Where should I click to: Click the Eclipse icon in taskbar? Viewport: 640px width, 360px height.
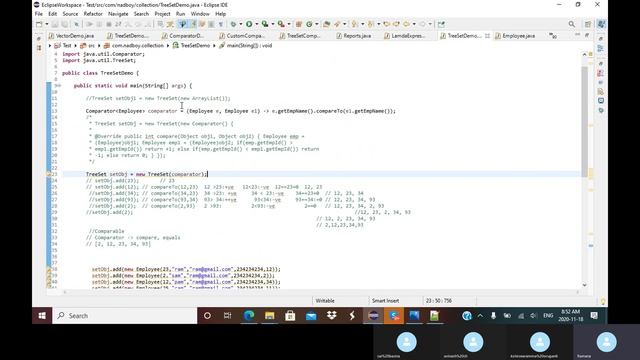373,316
